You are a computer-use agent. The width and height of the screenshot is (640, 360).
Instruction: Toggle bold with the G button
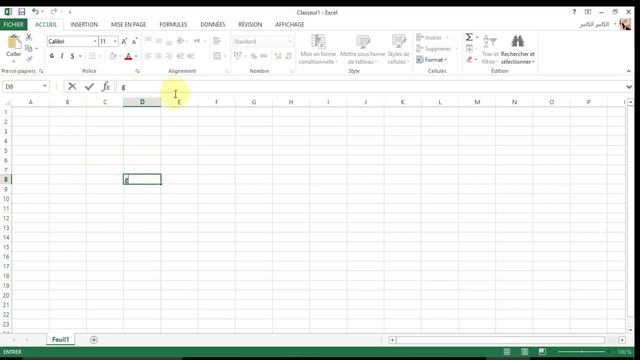[52, 56]
